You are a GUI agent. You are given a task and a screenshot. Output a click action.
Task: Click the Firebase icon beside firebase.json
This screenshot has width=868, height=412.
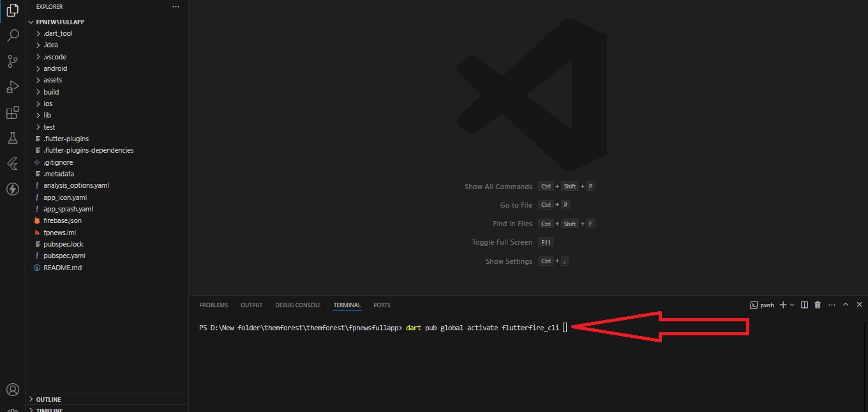tap(37, 220)
